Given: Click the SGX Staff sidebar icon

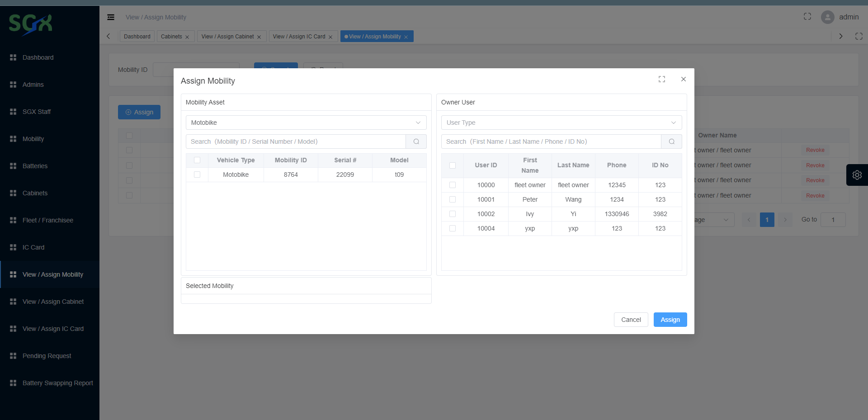Looking at the screenshot, I should coord(13,112).
